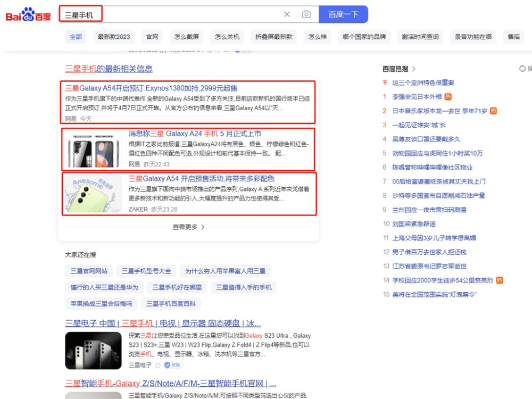Screen dimensions: 532x399
Task: Click related search 三星手机好在哪里
Action: click(x=177, y=287)
